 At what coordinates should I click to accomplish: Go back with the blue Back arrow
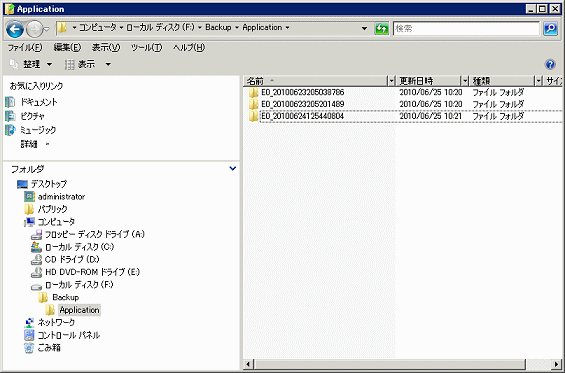point(15,30)
